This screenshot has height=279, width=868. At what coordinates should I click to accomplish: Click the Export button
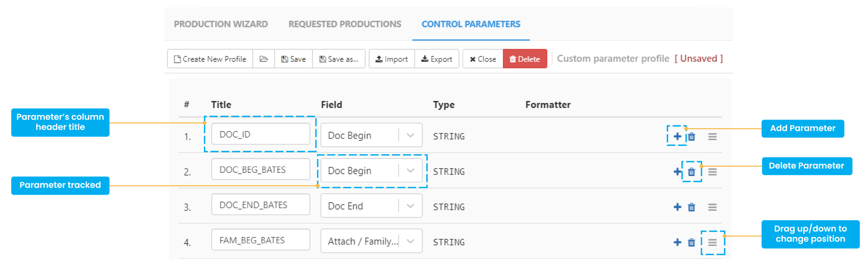pyautogui.click(x=437, y=59)
